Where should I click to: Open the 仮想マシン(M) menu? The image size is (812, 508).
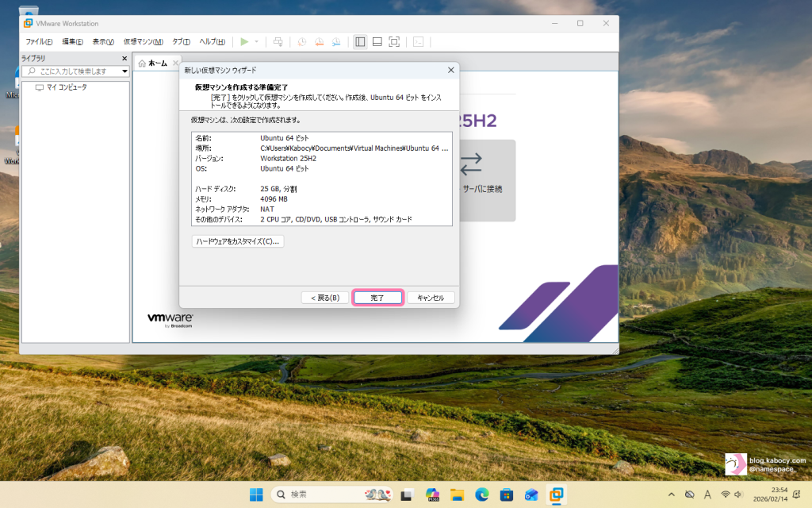[143, 41]
